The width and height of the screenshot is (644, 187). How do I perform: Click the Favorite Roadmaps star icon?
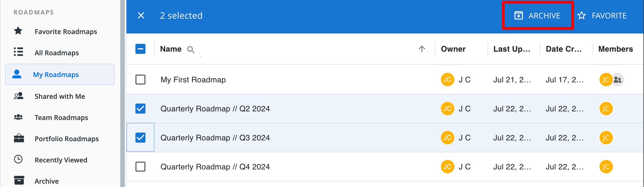18,31
